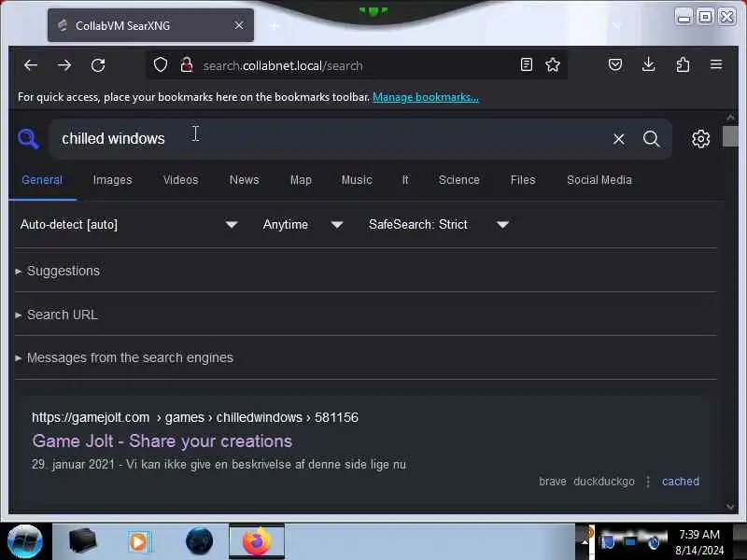This screenshot has height=560, width=747.
Task: Open the Windows Start menu orb
Action: 25,541
